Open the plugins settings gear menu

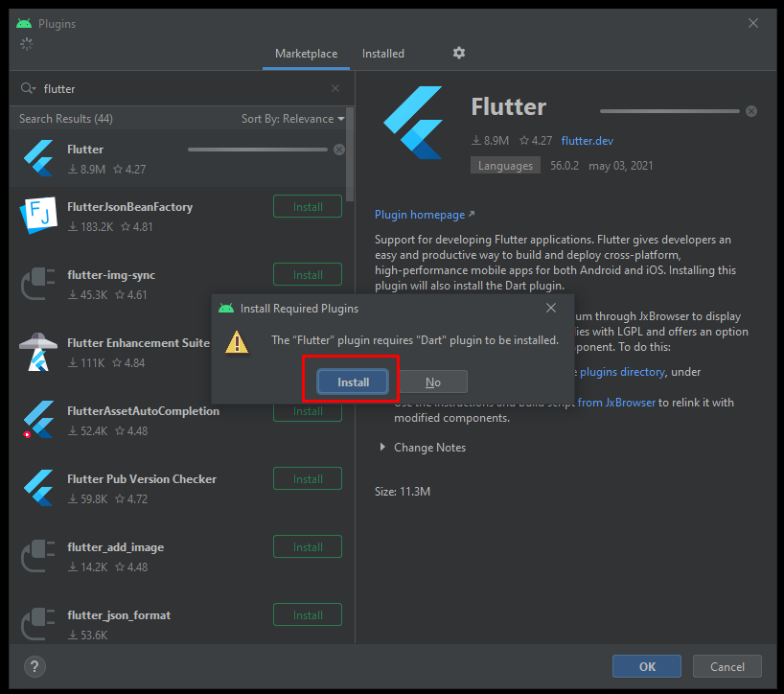[459, 53]
